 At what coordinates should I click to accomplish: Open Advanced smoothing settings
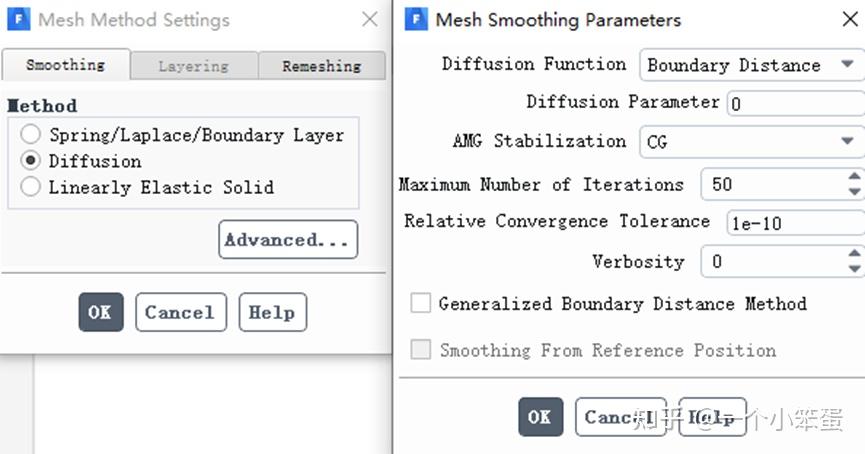coord(287,240)
